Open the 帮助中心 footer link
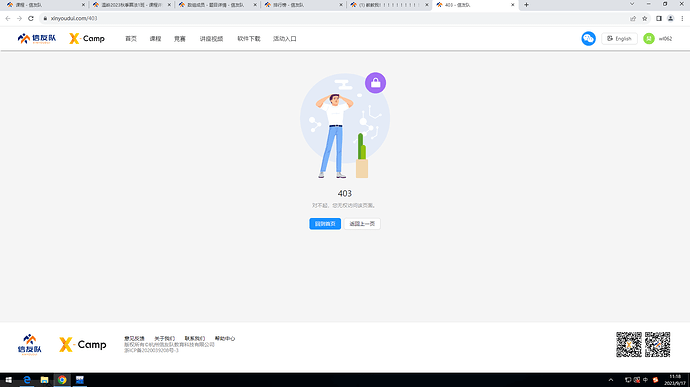This screenshot has height=387, width=690. click(x=225, y=339)
